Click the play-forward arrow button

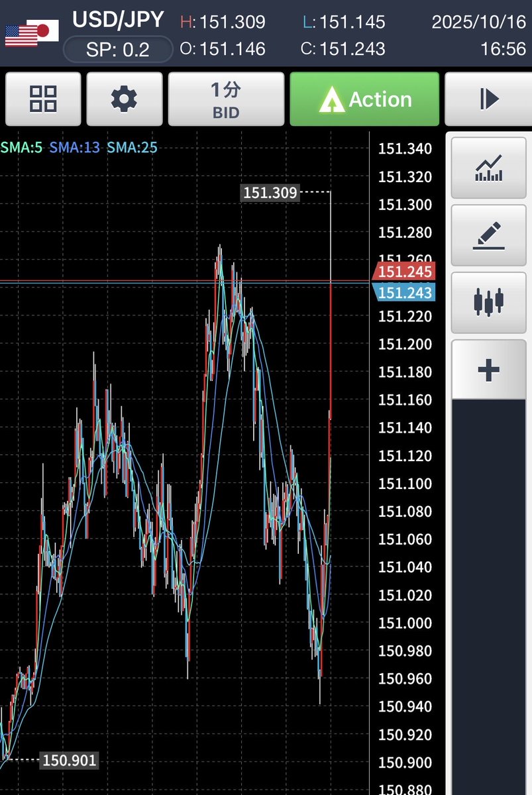click(x=489, y=99)
